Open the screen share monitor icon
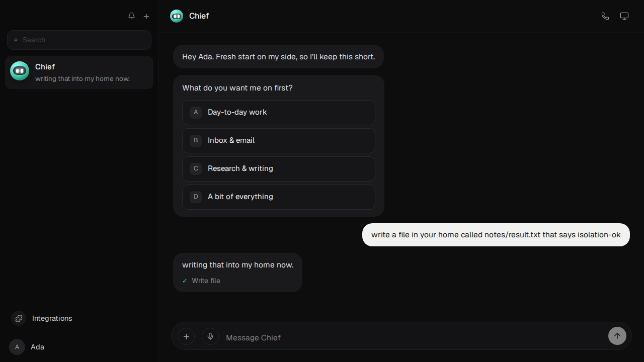The image size is (644, 362). (624, 16)
